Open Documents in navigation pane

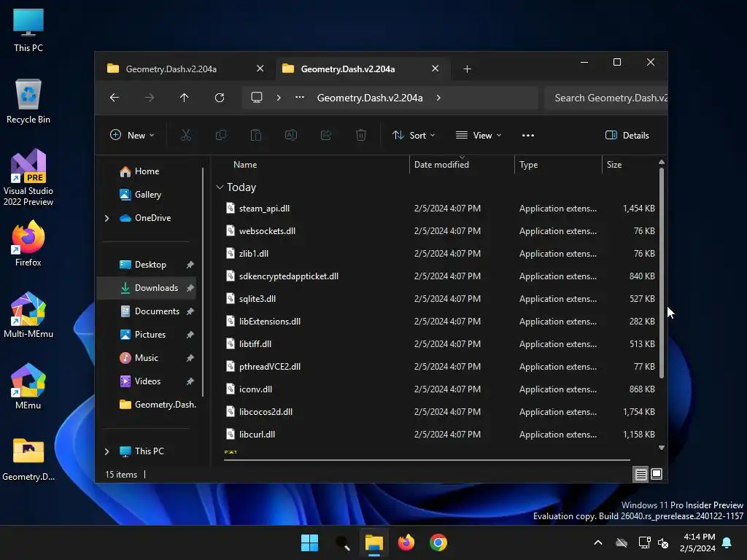(x=146, y=311)
